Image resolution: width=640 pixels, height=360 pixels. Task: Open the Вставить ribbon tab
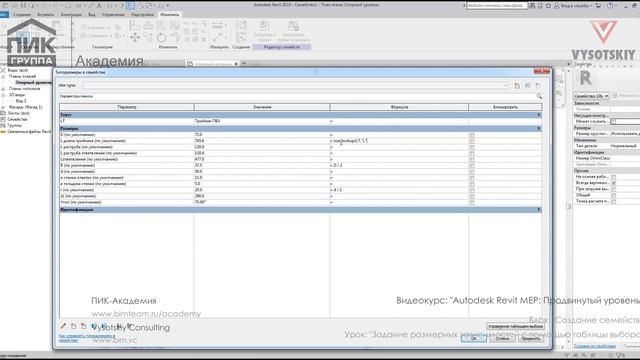[x=45, y=15]
